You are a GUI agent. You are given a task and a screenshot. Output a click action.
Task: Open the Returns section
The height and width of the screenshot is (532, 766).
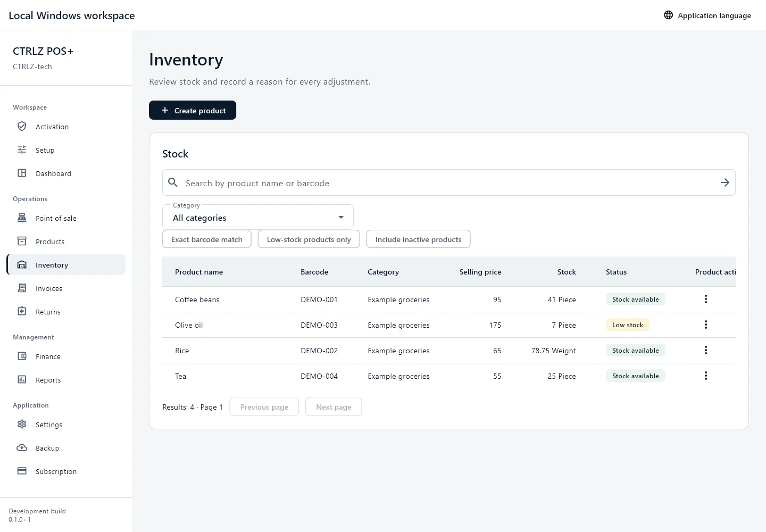pos(66,312)
